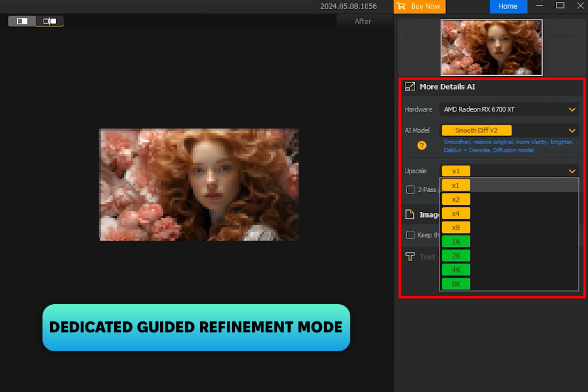The height and width of the screenshot is (392, 588).
Task: Click the Home button
Action: (x=508, y=6)
